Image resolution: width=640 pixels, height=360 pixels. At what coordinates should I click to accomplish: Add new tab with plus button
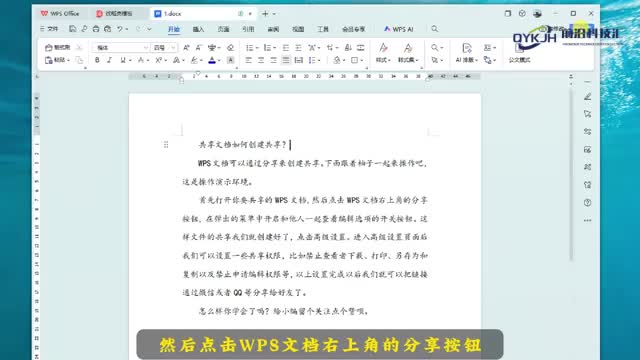(x=265, y=13)
